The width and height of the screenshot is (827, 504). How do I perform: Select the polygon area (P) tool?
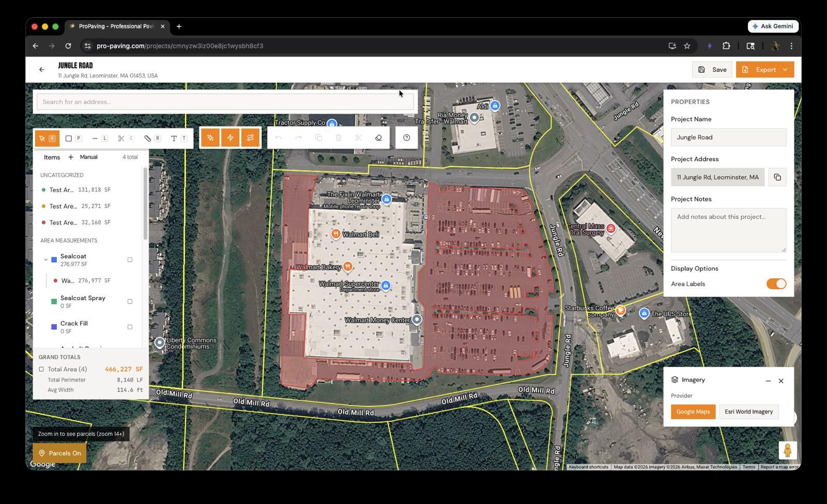73,138
